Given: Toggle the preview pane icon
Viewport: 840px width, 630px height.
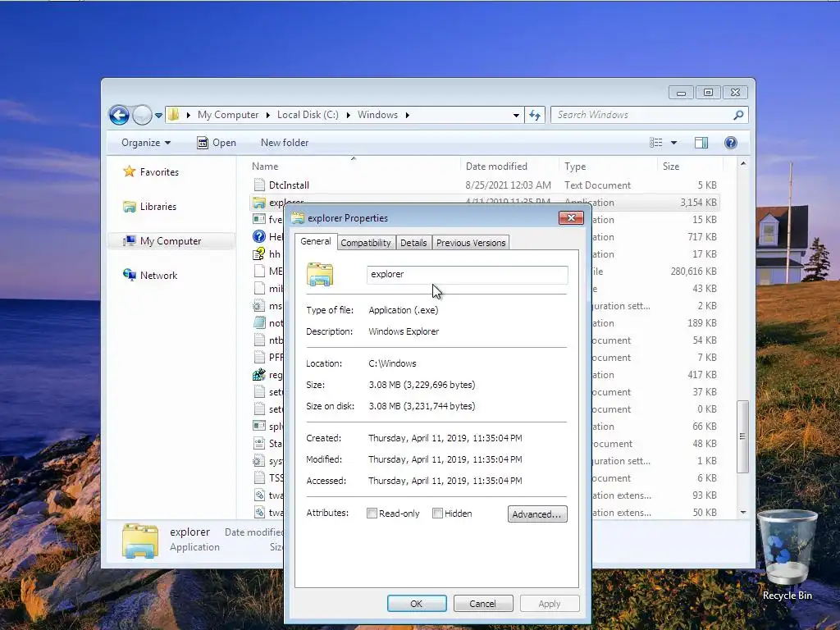Looking at the screenshot, I should 701,143.
